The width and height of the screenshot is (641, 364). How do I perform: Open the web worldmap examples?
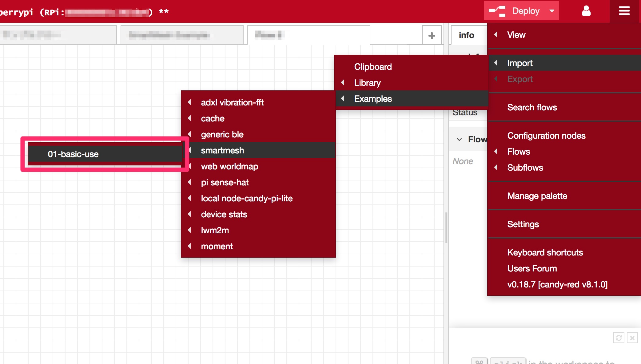pos(258,166)
